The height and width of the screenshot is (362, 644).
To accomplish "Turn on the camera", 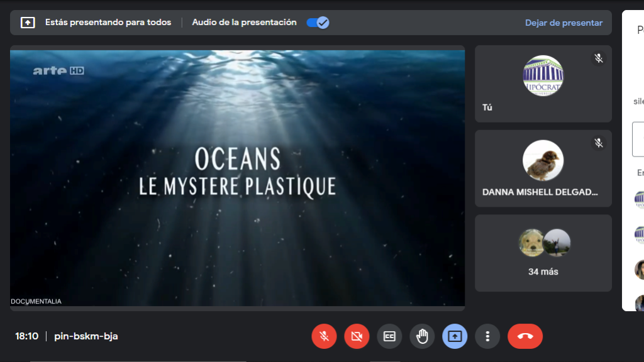I will [357, 336].
